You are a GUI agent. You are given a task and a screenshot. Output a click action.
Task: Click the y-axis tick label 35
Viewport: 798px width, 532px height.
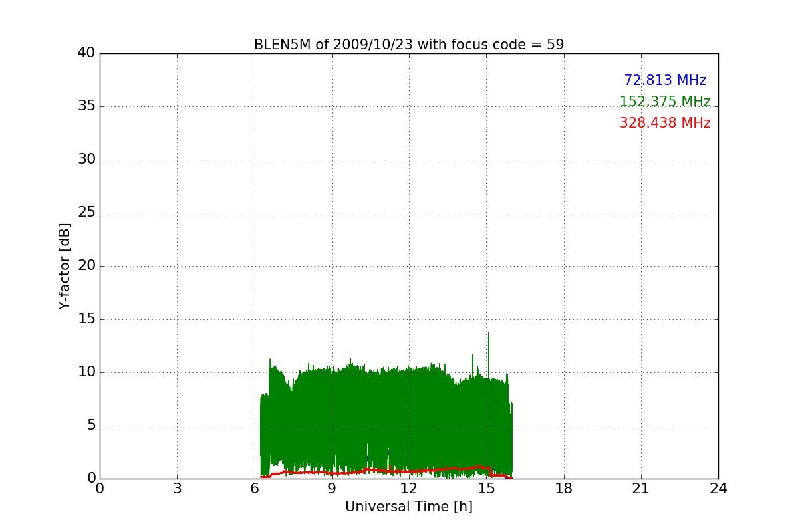[86, 106]
